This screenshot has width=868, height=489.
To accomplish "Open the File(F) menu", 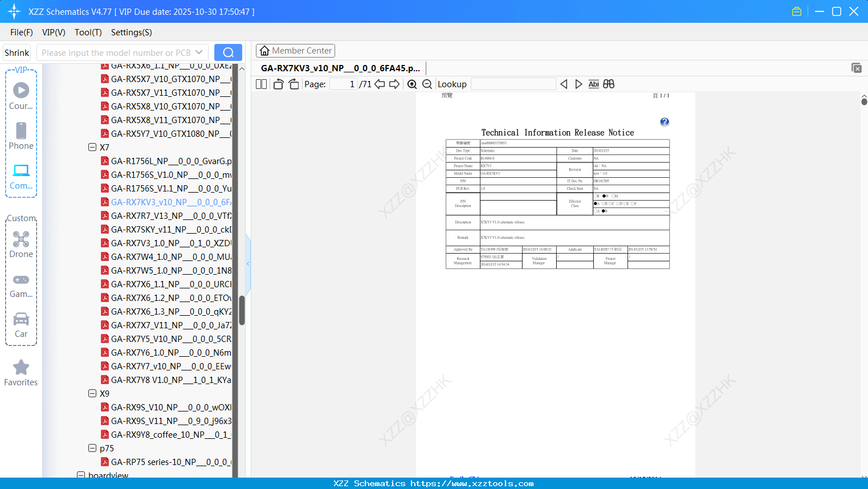I will pos(22,32).
